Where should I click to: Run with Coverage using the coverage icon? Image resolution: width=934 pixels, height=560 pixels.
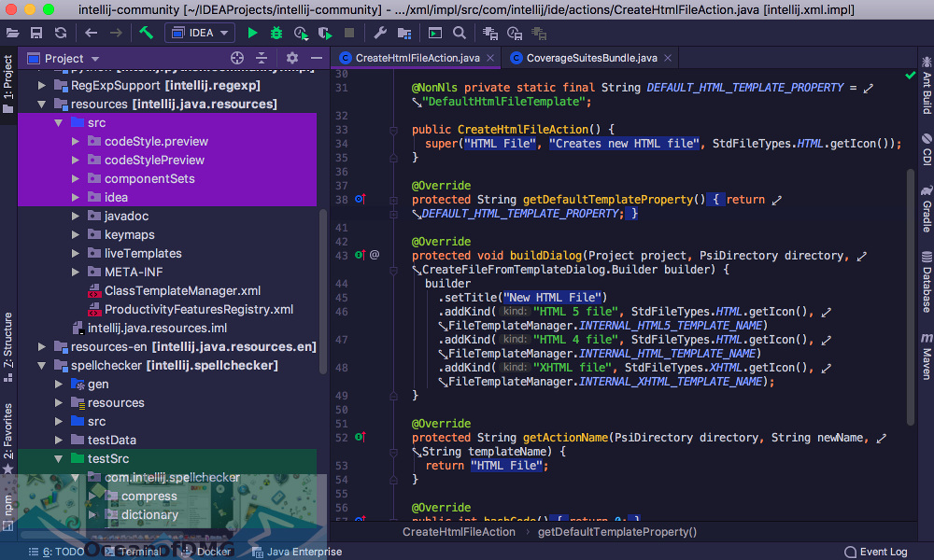[301, 33]
